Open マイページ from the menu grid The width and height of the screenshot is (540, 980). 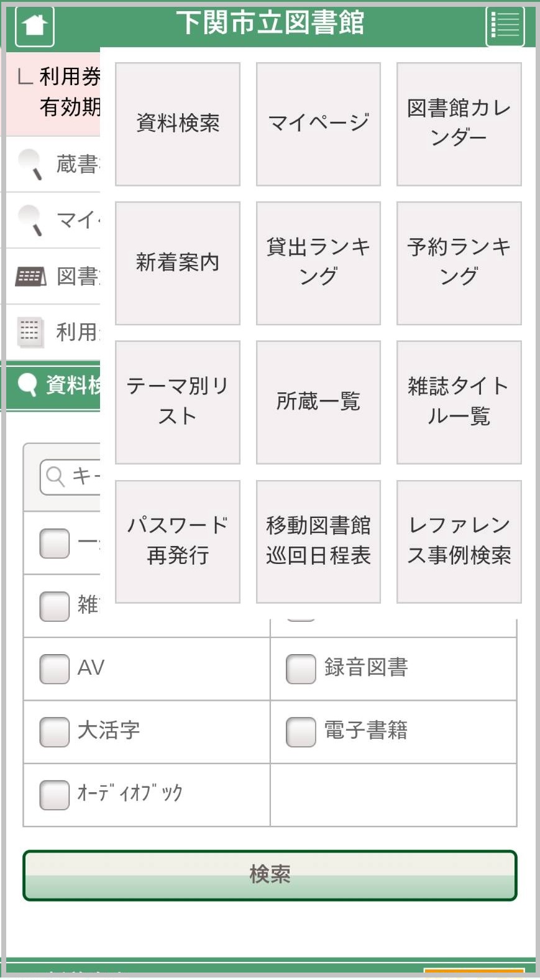[x=318, y=123]
